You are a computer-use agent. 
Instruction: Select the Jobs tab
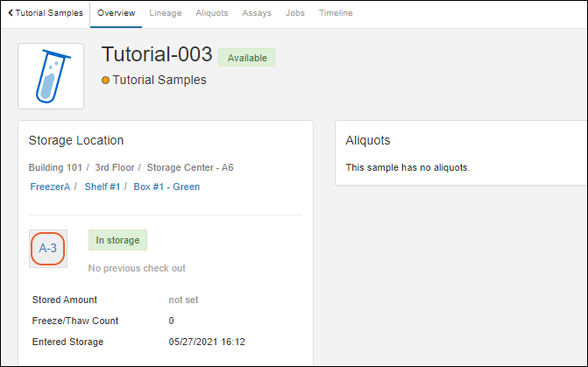(x=295, y=14)
